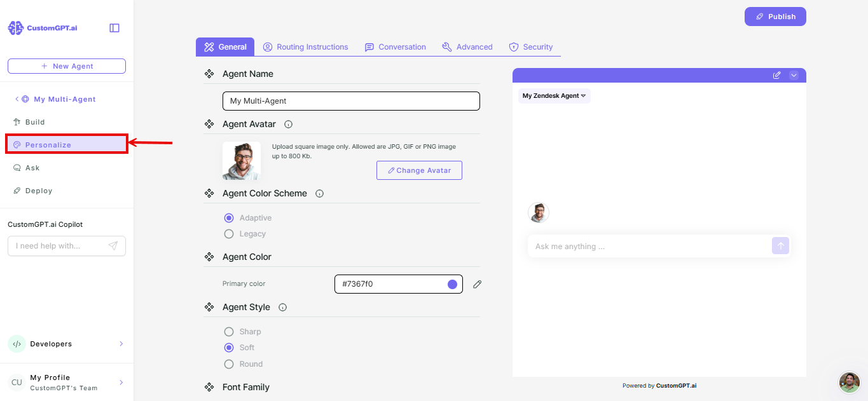Viewport: 868px width, 401px height.
Task: Open the Developers sidebar entry
Action: point(67,344)
